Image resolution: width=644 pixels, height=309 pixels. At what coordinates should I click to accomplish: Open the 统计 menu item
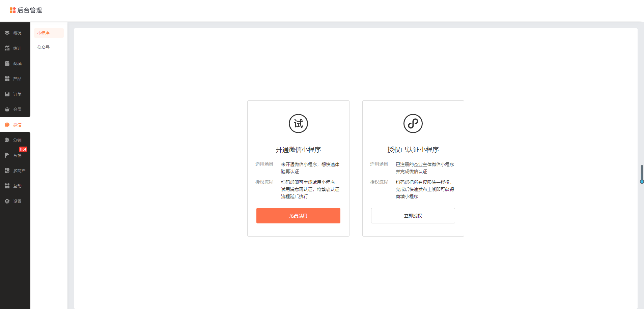(15, 48)
